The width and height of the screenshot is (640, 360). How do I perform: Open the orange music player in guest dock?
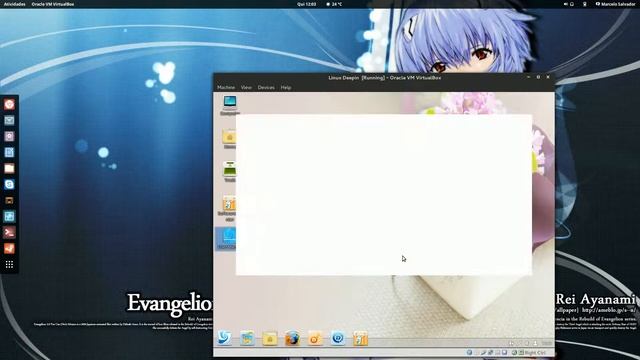pyautogui.click(x=315, y=338)
